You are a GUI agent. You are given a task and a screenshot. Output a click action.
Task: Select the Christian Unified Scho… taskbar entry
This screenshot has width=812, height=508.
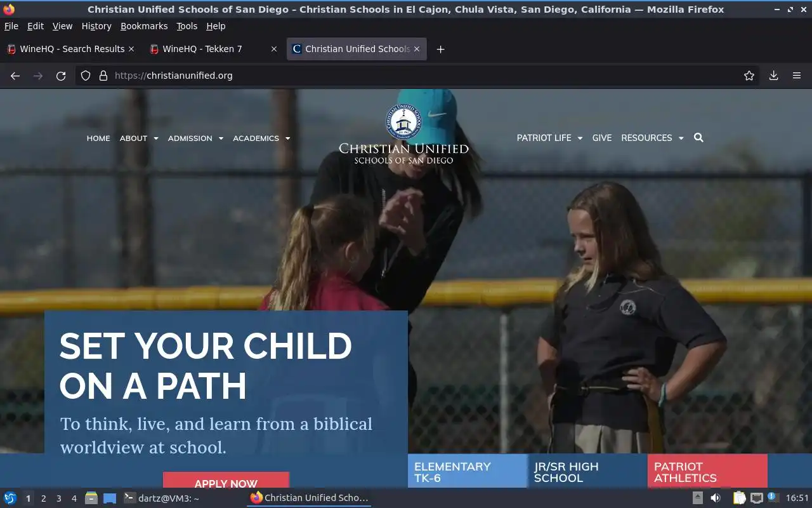pyautogui.click(x=309, y=498)
